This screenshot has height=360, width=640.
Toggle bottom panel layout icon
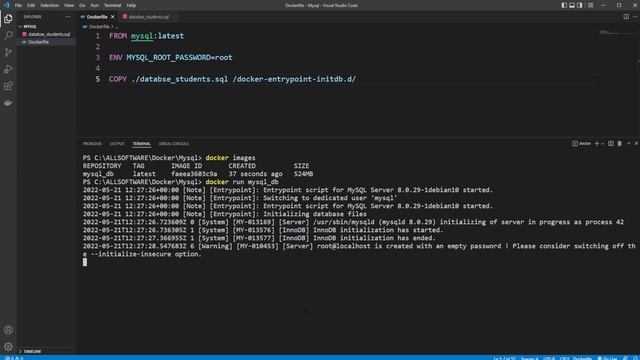(x=572, y=5)
